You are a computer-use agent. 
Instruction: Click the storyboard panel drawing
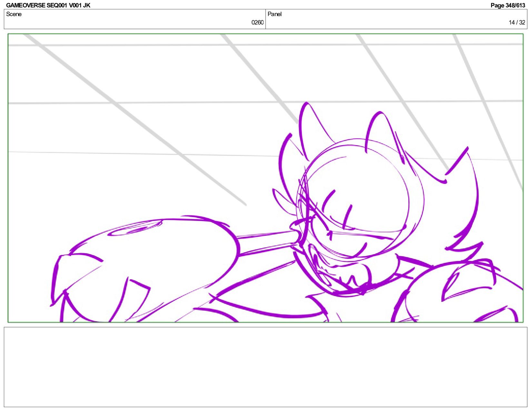pyautogui.click(x=265, y=178)
